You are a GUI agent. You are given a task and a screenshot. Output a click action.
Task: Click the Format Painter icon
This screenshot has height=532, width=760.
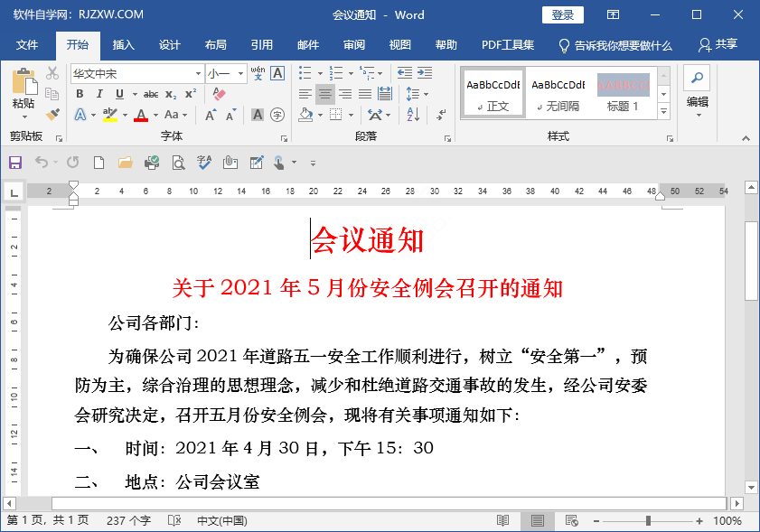coord(52,114)
